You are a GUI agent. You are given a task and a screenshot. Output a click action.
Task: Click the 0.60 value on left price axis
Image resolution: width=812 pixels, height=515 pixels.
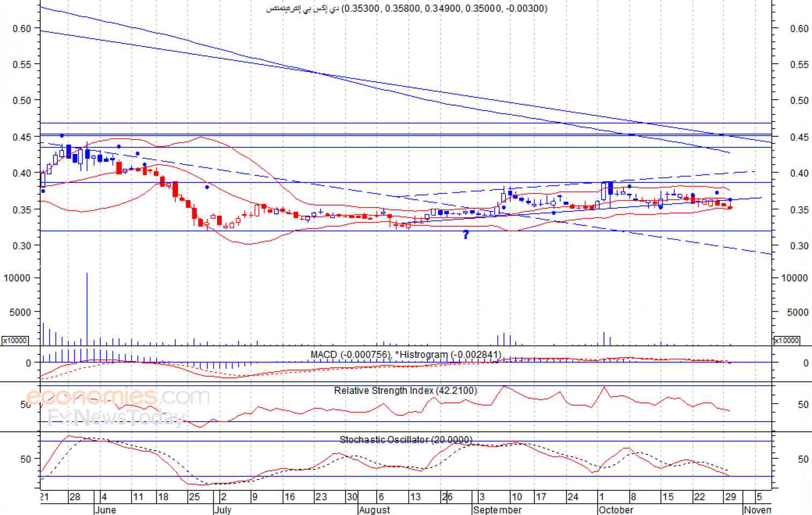22,28
